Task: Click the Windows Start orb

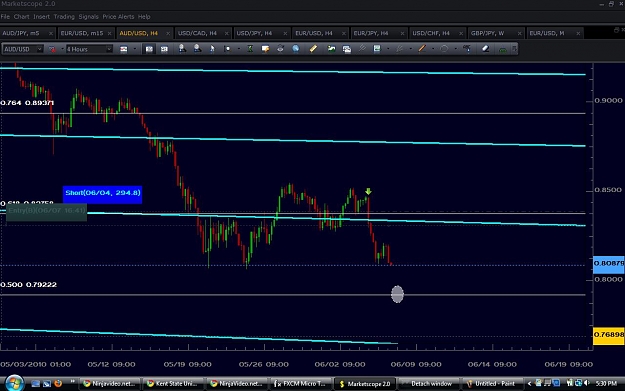Action: pyautogui.click(x=14, y=383)
